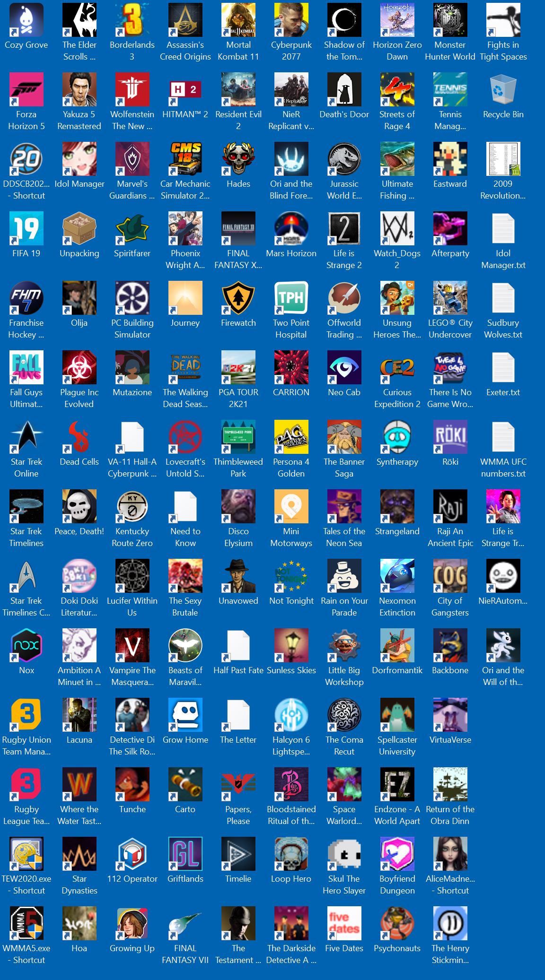Screen dimensions: 545x980
Task: Select Watch_Dogs 2 shortcut
Action: (397, 228)
